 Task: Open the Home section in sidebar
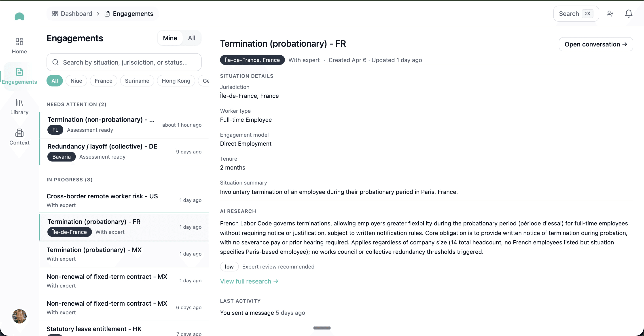[19, 46]
